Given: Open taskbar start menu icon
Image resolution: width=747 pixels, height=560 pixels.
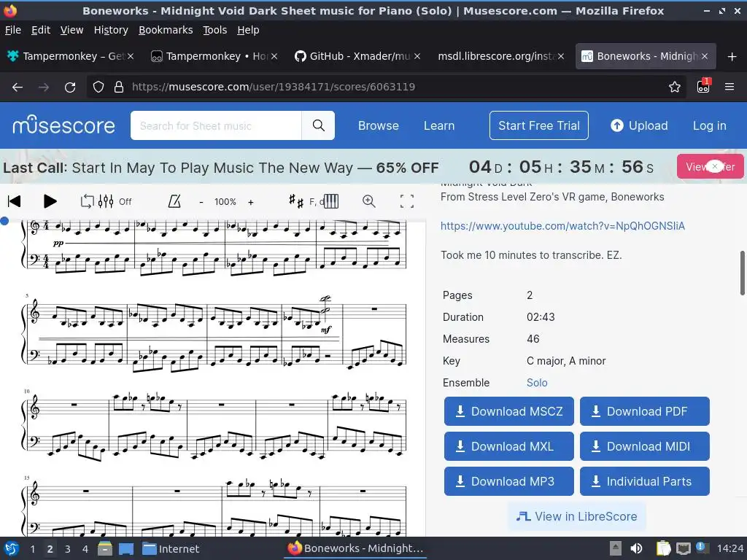Looking at the screenshot, I should click(x=12, y=548).
